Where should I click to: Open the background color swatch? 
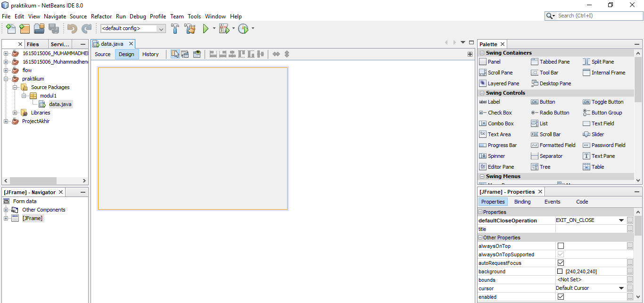(x=559, y=271)
